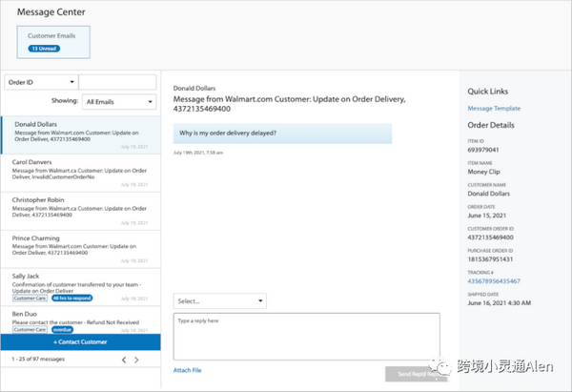The width and height of the screenshot is (572, 392).
Task: Expand the All Emails filter dropdown
Action: tap(119, 101)
